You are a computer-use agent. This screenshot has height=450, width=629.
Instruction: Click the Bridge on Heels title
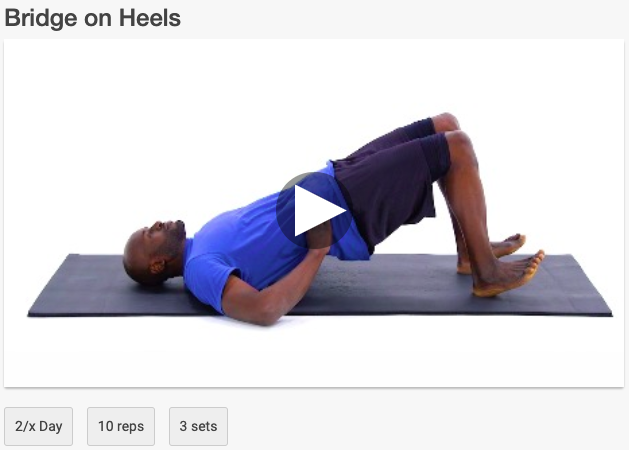click(x=93, y=18)
